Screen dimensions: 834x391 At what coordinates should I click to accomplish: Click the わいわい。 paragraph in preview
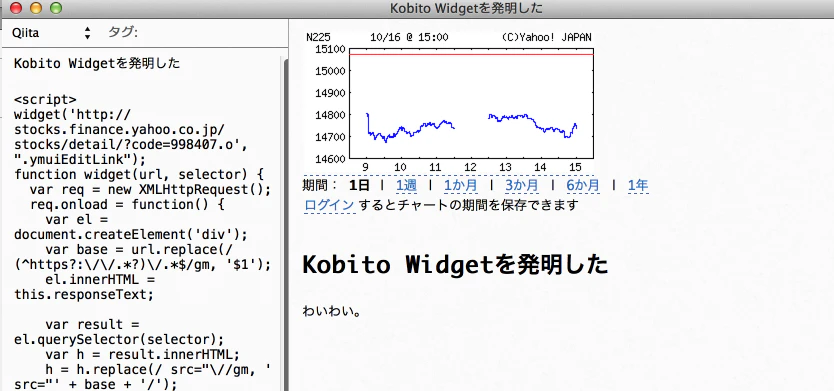(x=332, y=311)
